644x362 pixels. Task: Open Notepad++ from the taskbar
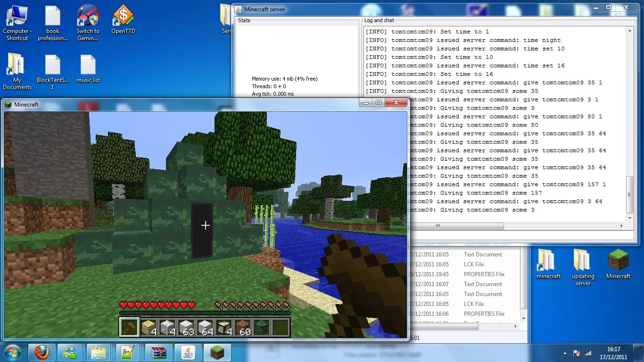(x=127, y=352)
